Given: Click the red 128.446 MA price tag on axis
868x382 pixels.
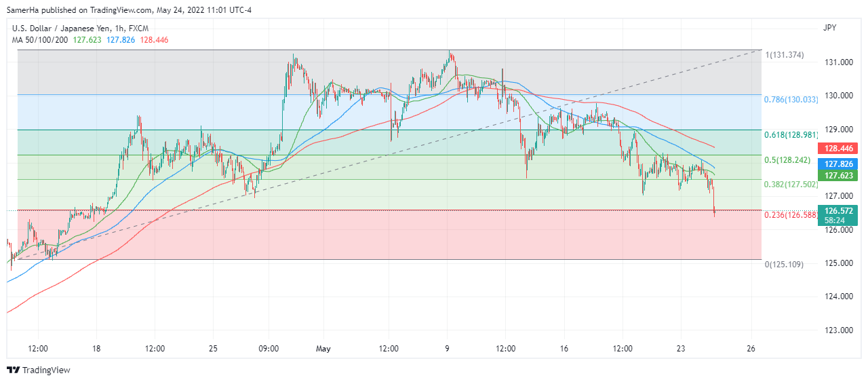Looking at the screenshot, I should [840, 148].
